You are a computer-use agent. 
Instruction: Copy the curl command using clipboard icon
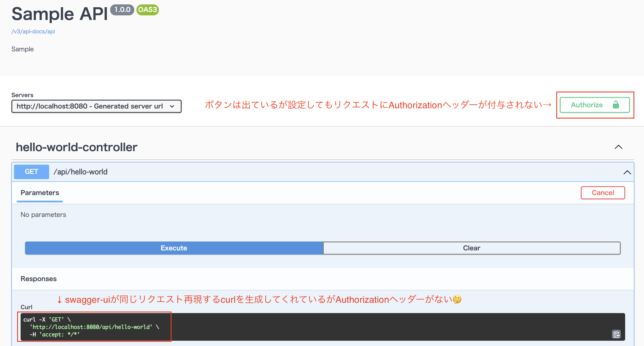coord(617,334)
